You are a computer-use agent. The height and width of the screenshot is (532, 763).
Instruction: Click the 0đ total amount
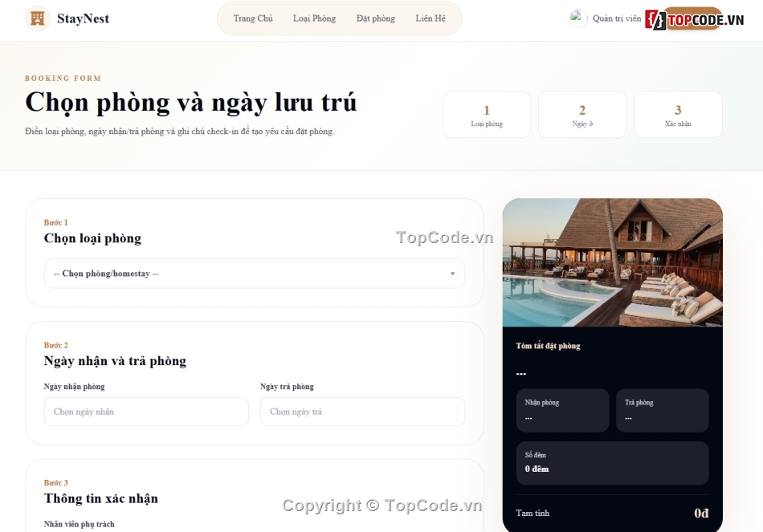point(701,513)
